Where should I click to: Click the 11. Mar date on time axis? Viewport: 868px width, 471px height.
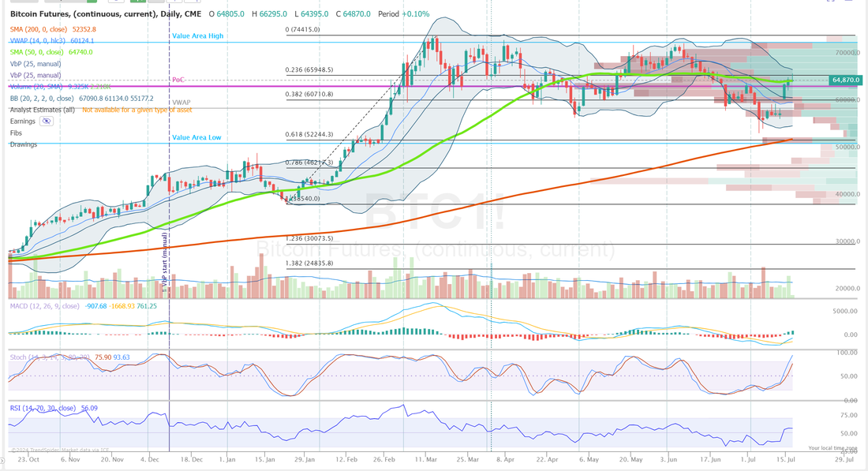(x=425, y=459)
